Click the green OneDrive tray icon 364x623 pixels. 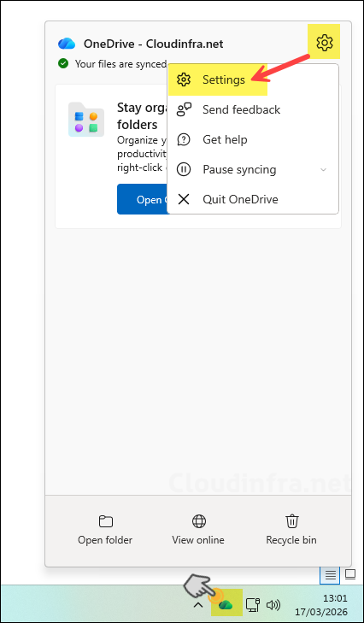pyautogui.click(x=226, y=604)
